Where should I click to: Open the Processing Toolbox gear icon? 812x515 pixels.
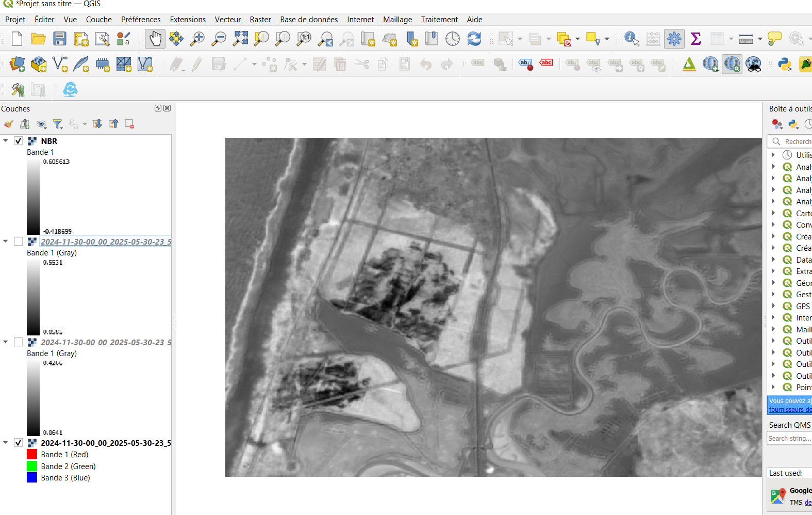[674, 39]
